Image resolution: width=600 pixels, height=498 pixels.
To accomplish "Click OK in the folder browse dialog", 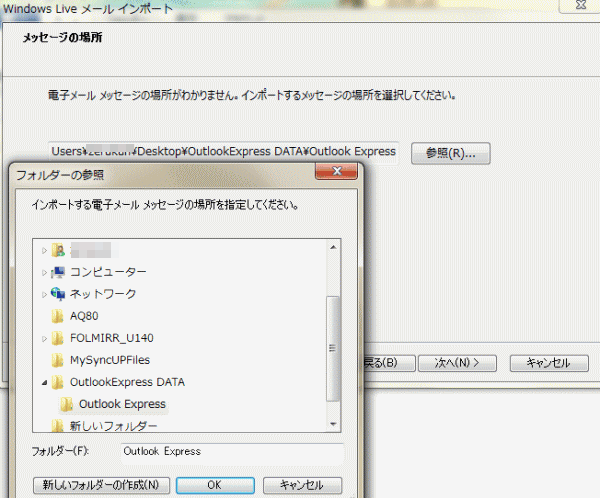I will [x=215, y=485].
